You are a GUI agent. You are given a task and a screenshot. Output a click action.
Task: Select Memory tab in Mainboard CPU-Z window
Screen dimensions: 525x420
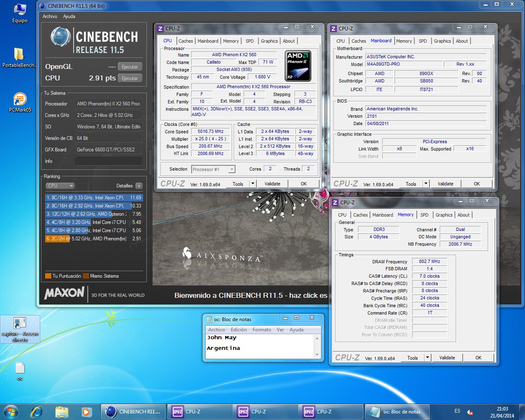[x=404, y=41]
